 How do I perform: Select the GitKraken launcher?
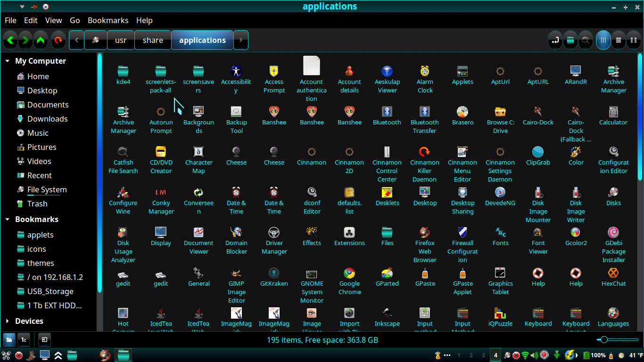pos(274,272)
